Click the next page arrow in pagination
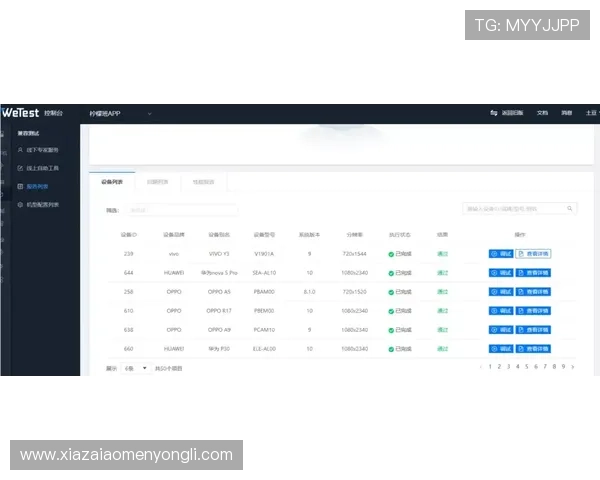 tap(573, 367)
